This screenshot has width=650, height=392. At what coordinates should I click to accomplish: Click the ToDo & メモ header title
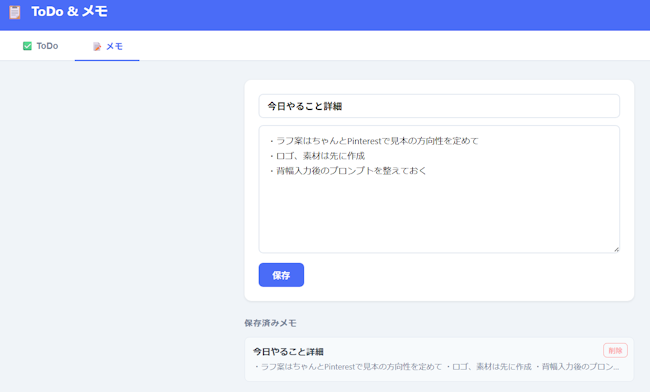coord(69,12)
